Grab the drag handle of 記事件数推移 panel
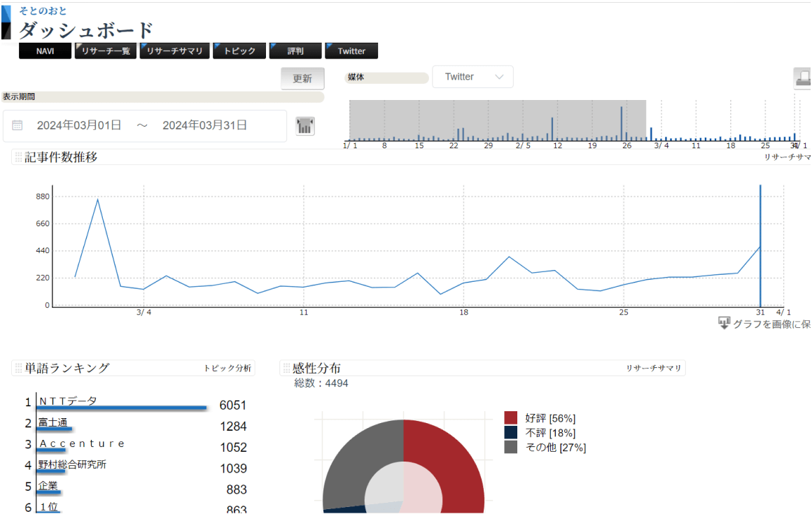 [18, 157]
